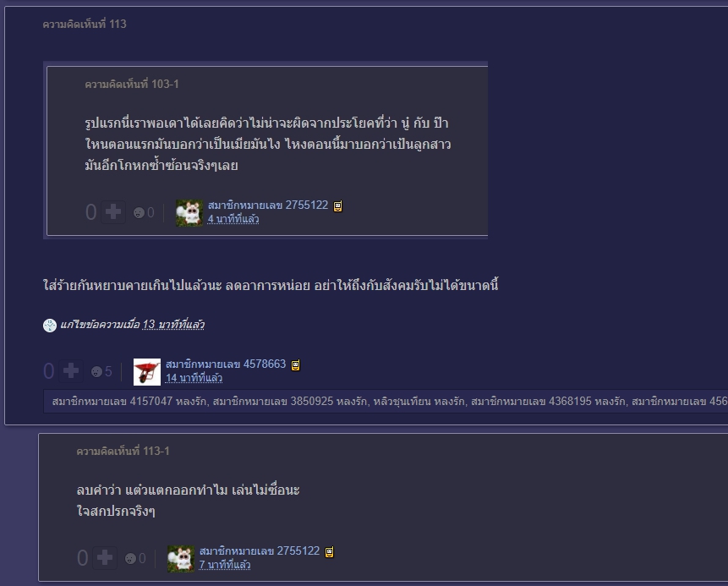728x586 pixels.
Task: Upvote reply 113-1 with plus button
Action: click(105, 558)
